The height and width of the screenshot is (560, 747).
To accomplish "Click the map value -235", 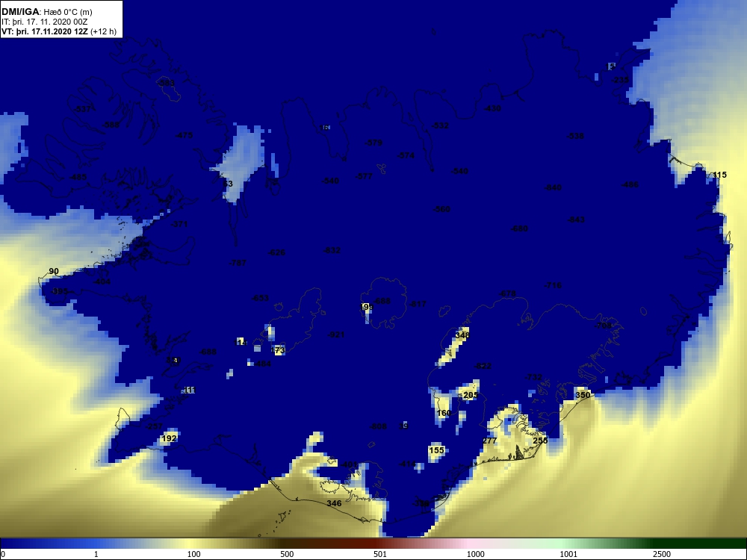I will [x=620, y=80].
